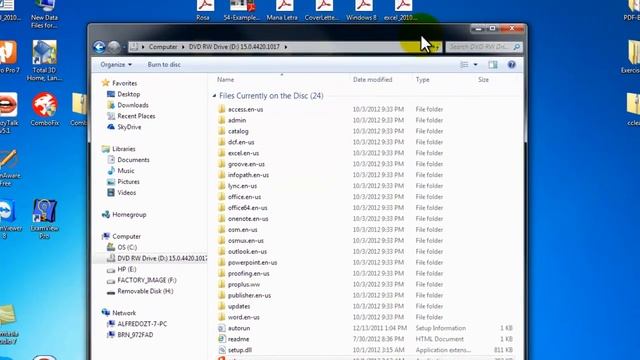Select Libraries in the navigation pane
The height and width of the screenshot is (360, 640).
[x=124, y=149]
